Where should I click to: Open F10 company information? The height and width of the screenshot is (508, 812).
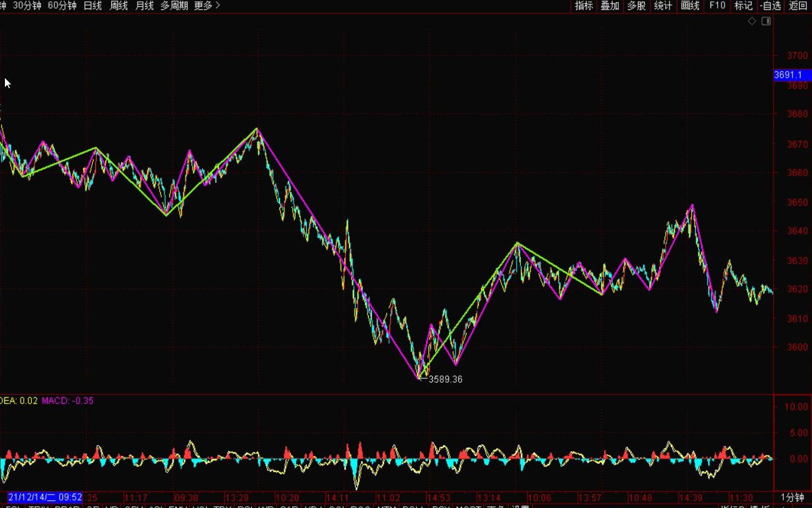coord(717,6)
